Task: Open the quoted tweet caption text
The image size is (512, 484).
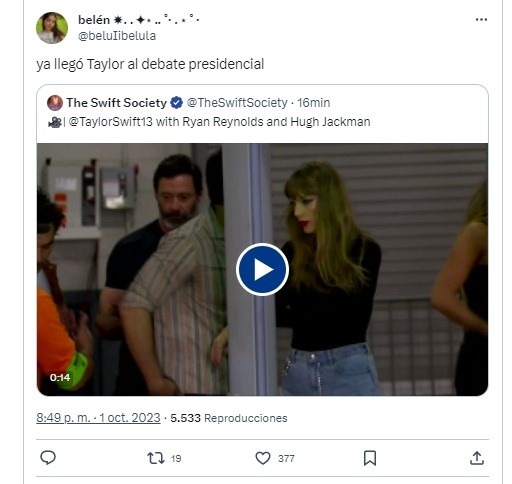Action: click(x=209, y=122)
